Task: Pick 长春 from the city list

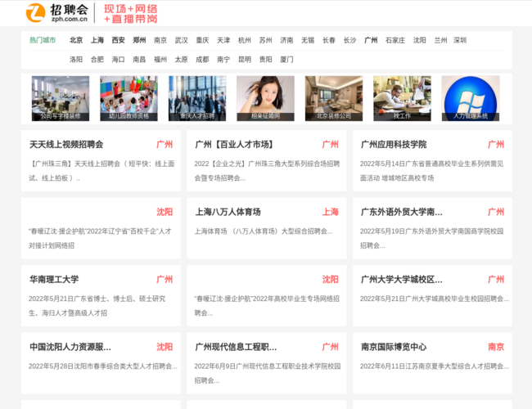Action: click(x=328, y=40)
